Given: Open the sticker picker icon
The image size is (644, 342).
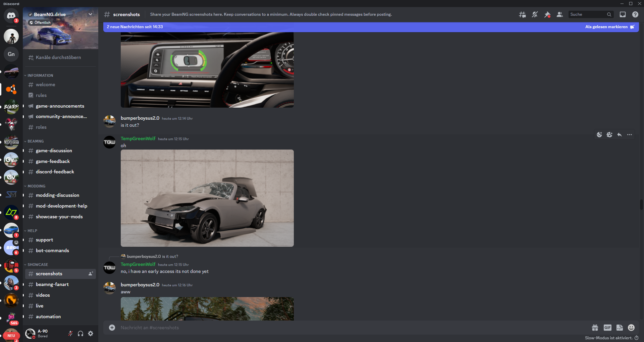Looking at the screenshot, I should tap(620, 328).
